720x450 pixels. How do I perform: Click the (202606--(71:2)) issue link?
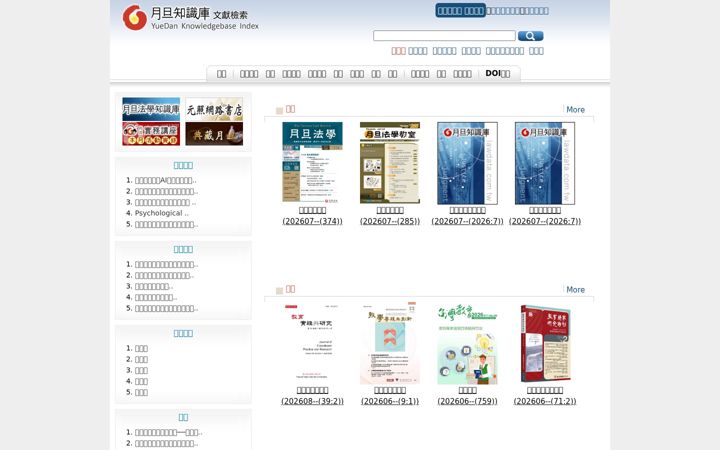[x=545, y=401]
